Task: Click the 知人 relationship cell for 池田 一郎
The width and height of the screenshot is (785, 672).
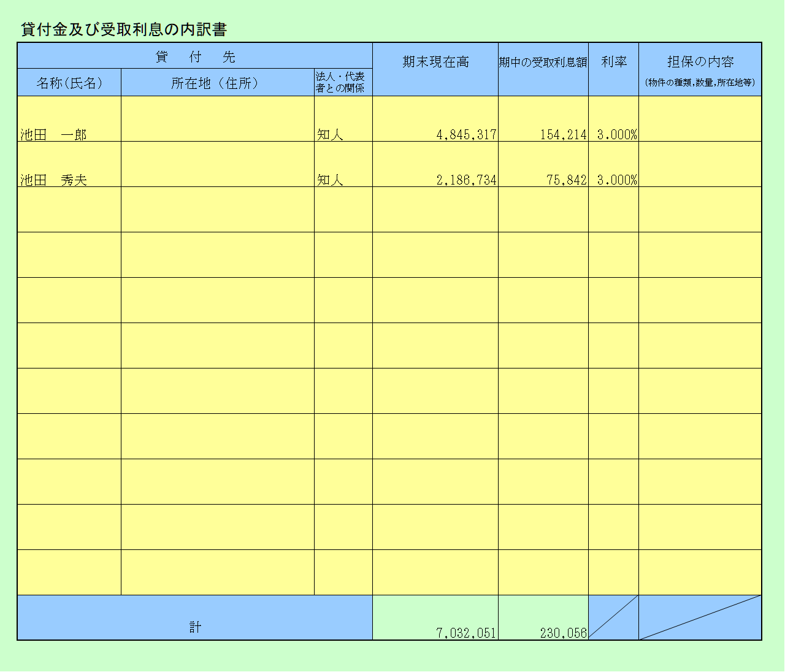Action: [343, 120]
